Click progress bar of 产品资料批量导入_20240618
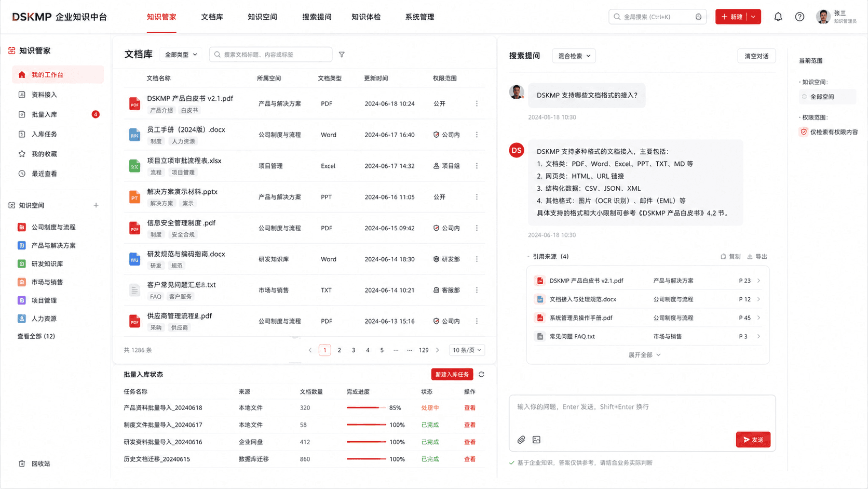The width and height of the screenshot is (868, 489). [366, 408]
